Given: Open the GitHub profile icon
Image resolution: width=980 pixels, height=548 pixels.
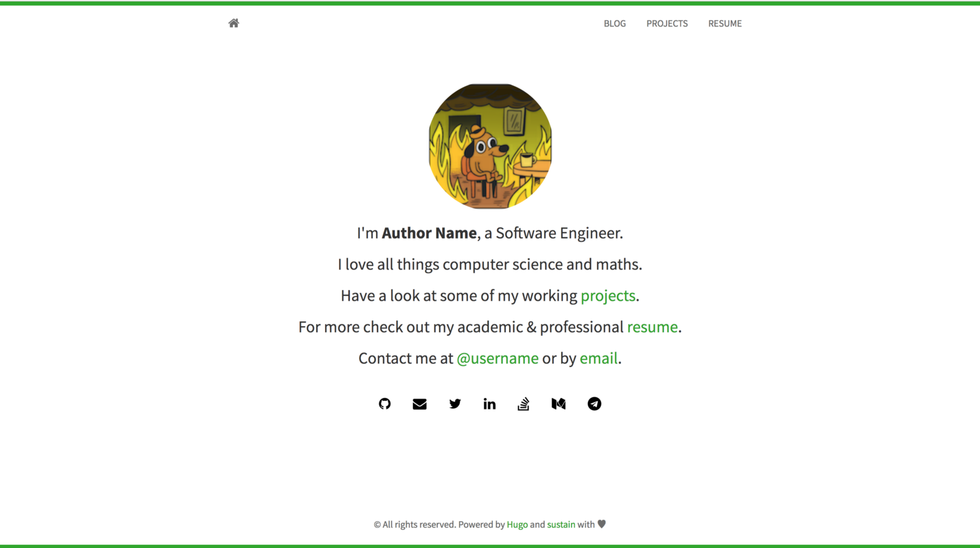Looking at the screenshot, I should coord(385,403).
